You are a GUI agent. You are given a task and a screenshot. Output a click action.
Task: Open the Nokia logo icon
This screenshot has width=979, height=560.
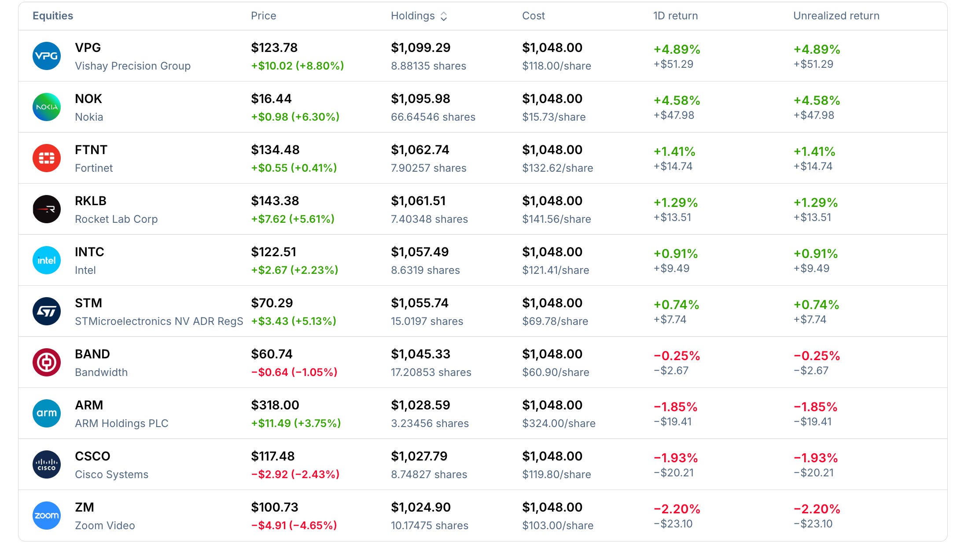(x=47, y=107)
